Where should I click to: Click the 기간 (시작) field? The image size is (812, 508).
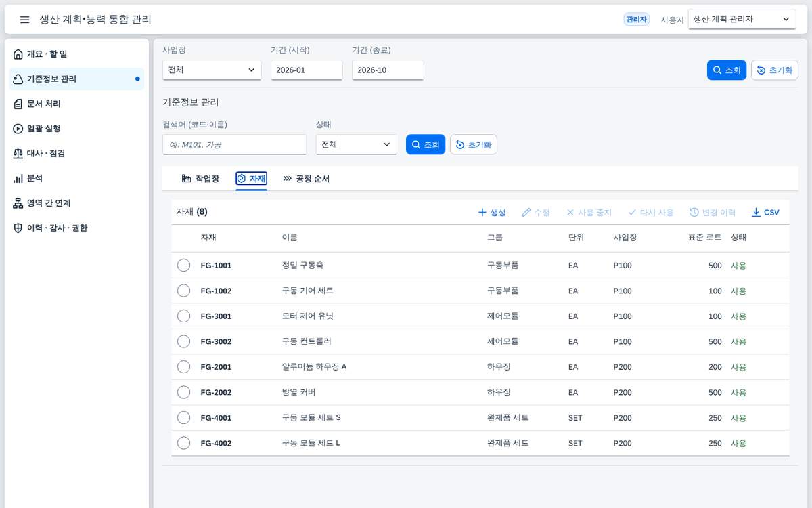click(307, 70)
